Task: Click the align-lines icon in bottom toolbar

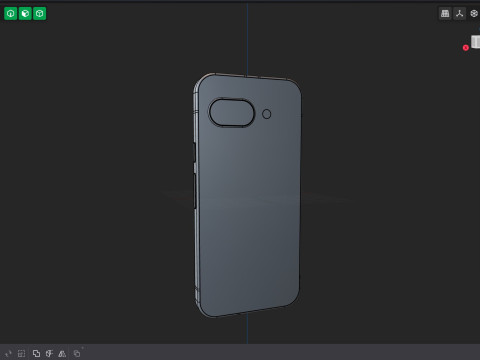Action: pos(49,353)
